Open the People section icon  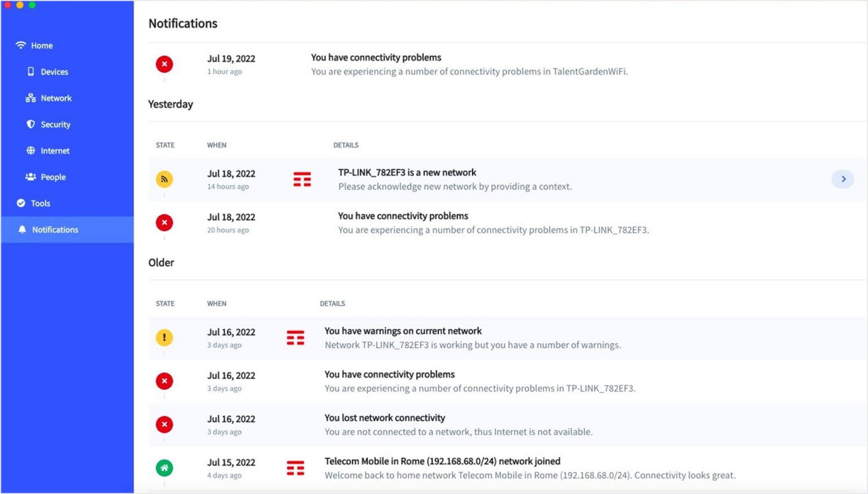[31, 177]
